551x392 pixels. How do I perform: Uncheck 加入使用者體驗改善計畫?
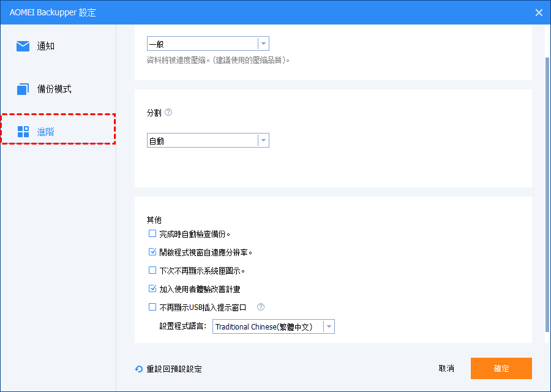152,288
